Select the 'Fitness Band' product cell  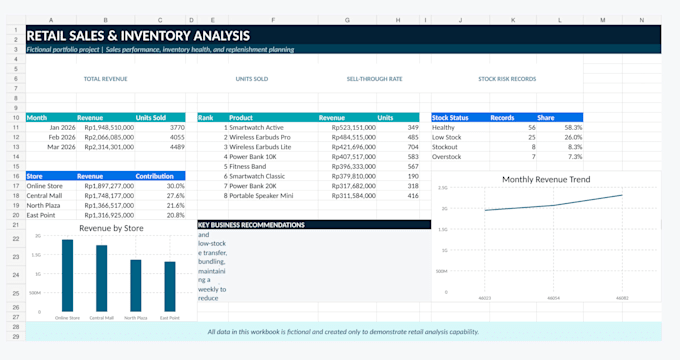[x=273, y=167]
